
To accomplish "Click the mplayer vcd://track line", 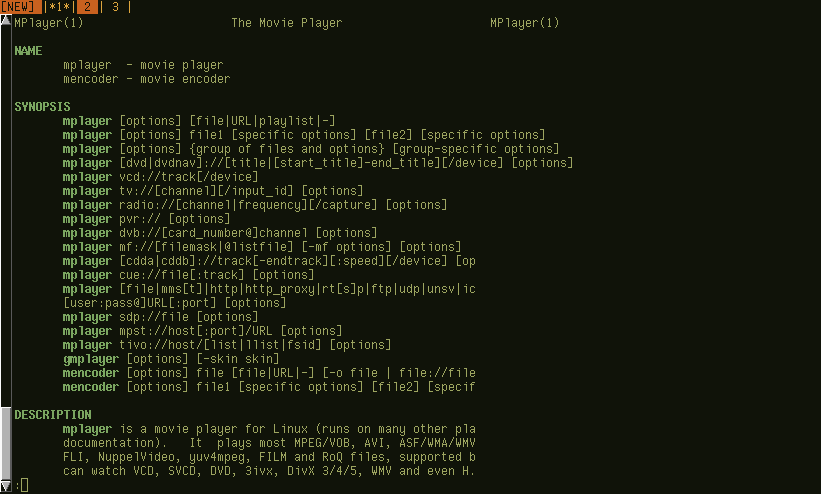I will [160, 177].
